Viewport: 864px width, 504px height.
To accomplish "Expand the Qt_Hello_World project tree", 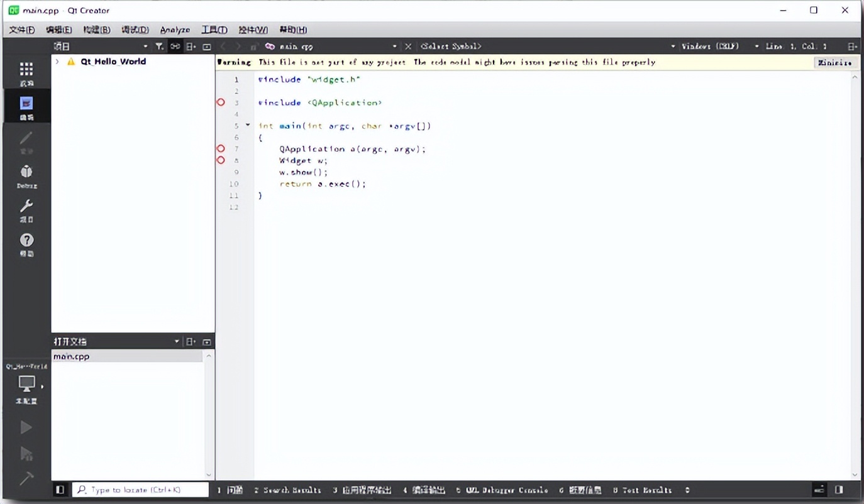I will pyautogui.click(x=57, y=62).
